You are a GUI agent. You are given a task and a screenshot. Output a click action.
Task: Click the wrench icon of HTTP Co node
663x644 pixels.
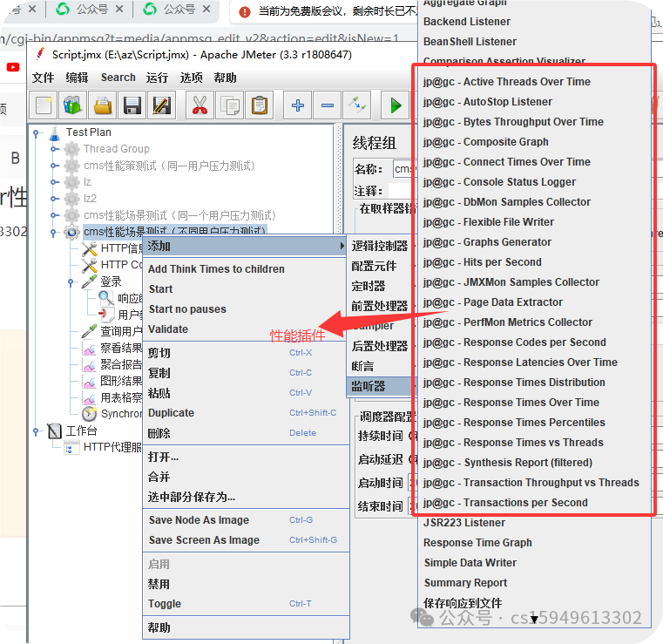(x=90, y=265)
